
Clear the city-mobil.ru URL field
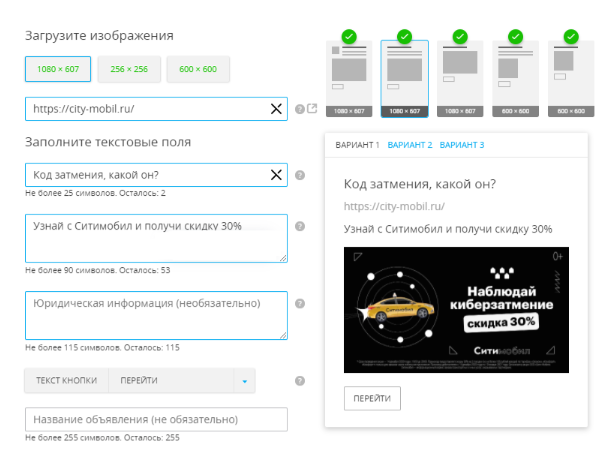(276, 109)
